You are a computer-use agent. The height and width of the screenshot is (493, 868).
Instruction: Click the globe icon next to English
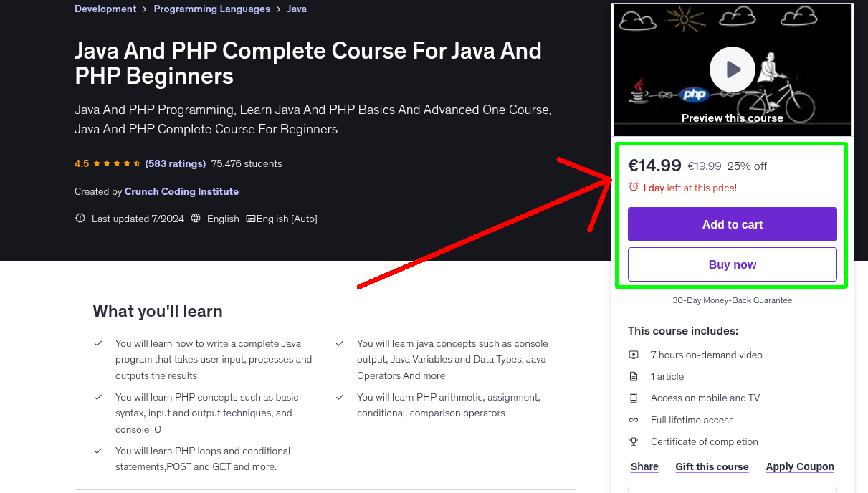196,219
